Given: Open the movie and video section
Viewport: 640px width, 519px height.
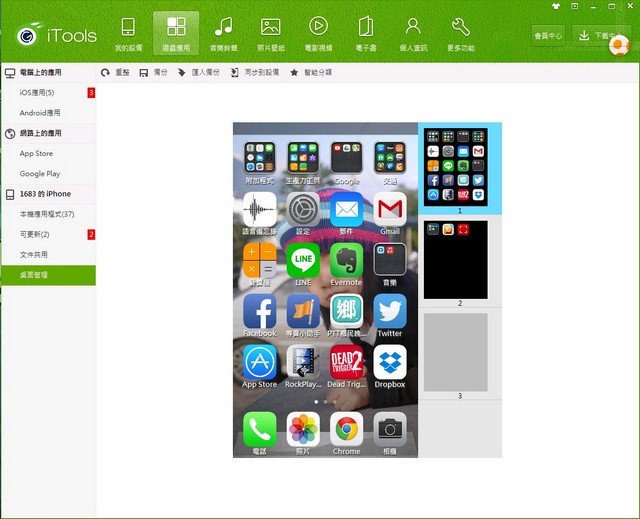Looking at the screenshot, I should (318, 33).
